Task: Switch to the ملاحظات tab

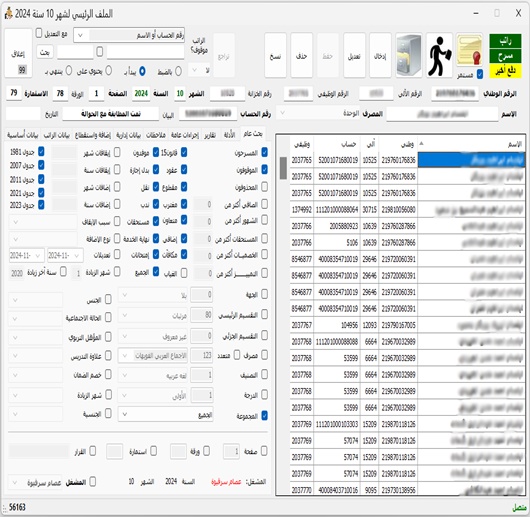Action: coord(156,136)
